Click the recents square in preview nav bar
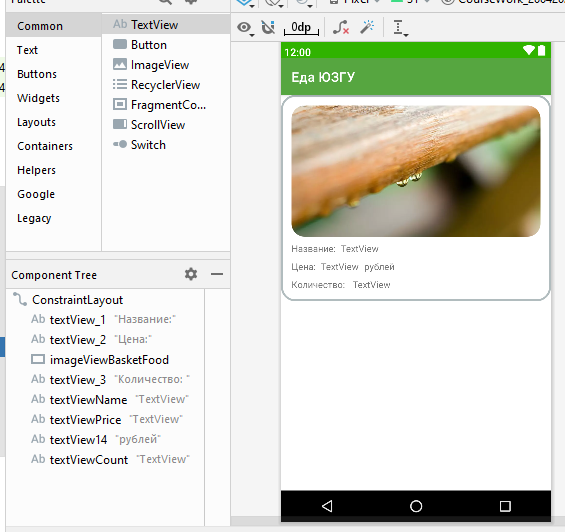Screen dimensions: 565x532 (x=505, y=506)
